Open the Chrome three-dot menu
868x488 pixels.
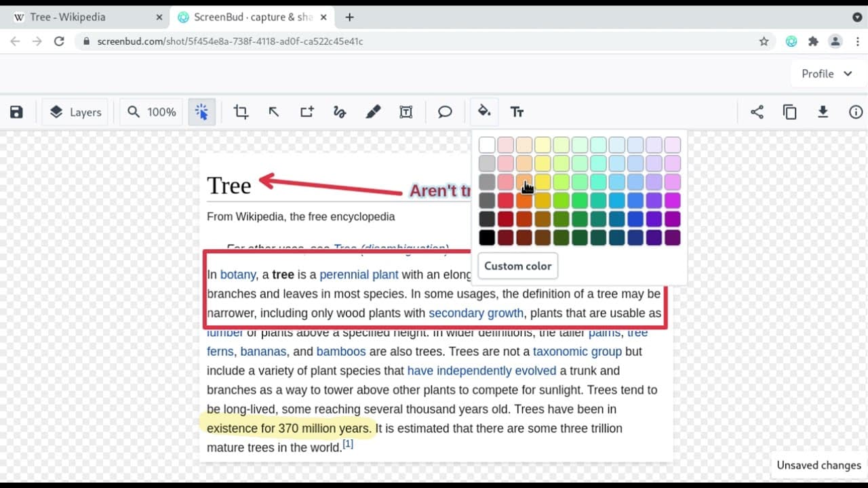click(857, 41)
